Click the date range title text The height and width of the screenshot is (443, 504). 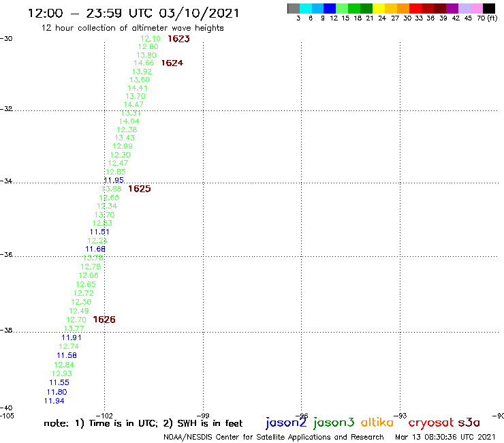133,14
